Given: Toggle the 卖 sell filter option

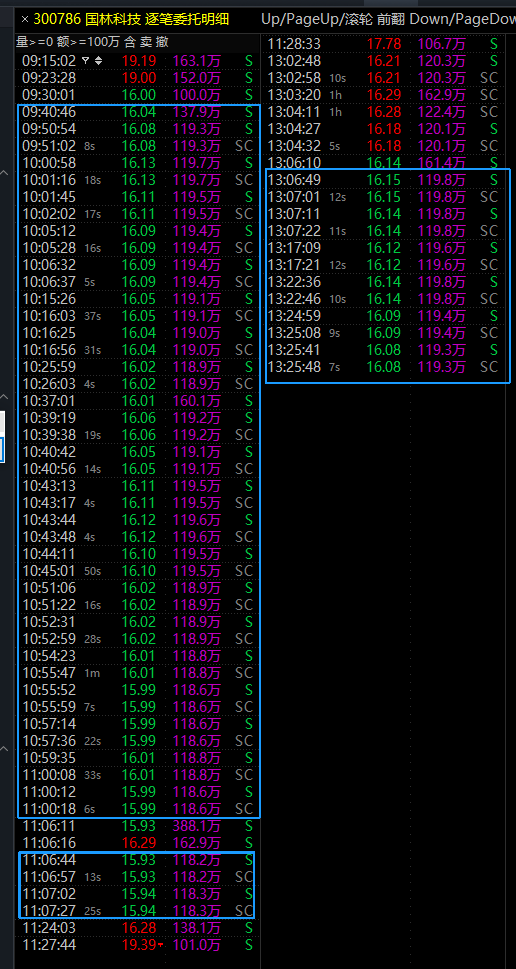Looking at the screenshot, I should [147, 43].
